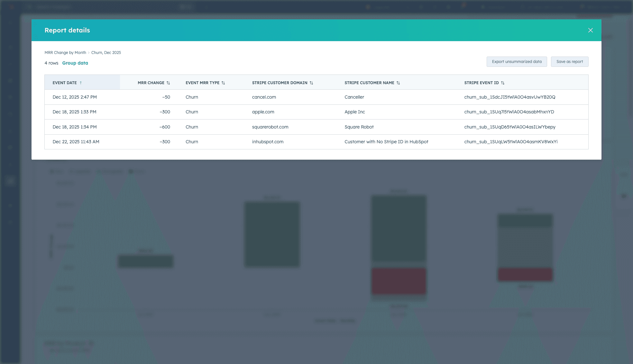Click the Dec 12, 2025 2:47 PM date cell
Viewport: 633px width, 364px height.
click(x=75, y=97)
